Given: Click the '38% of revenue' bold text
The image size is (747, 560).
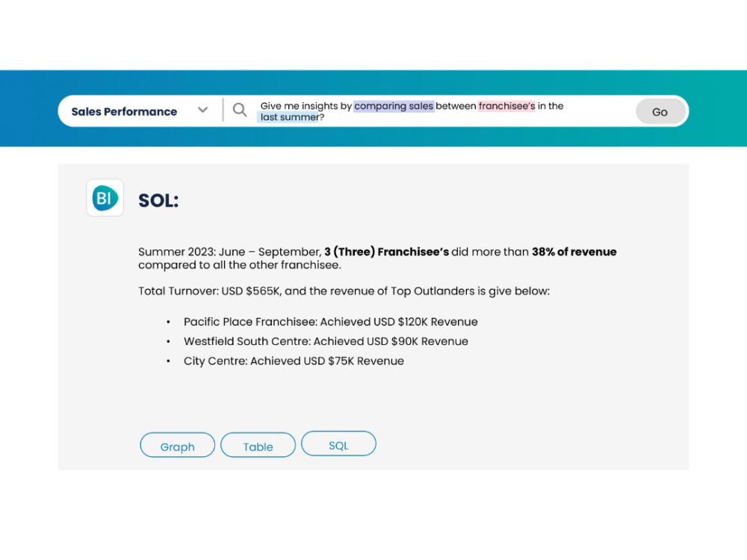Looking at the screenshot, I should click(x=574, y=252).
